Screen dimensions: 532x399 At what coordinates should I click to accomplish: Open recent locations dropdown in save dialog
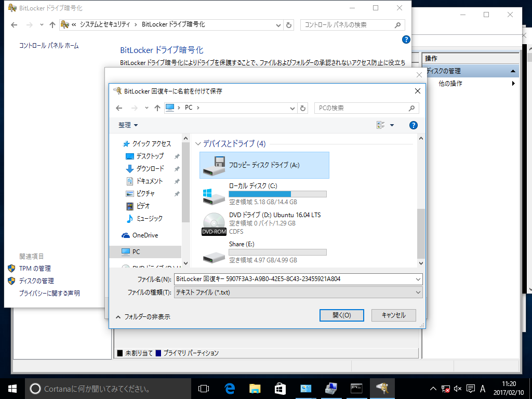(147, 108)
